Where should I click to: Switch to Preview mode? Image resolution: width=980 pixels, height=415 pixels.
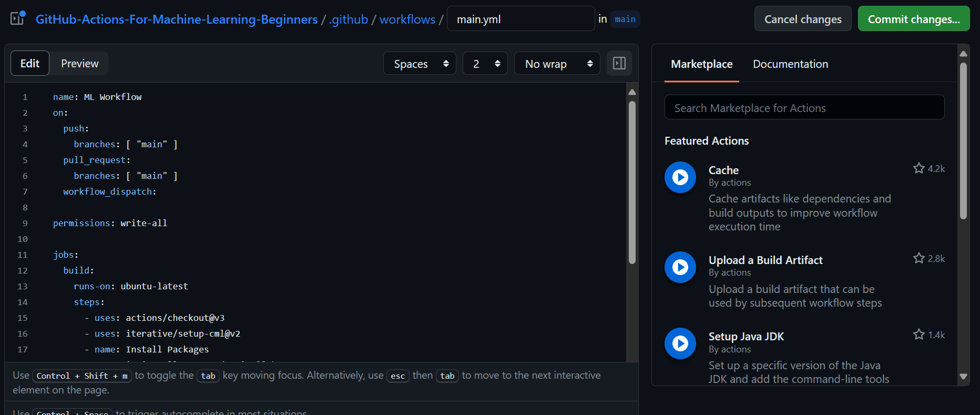(x=79, y=64)
